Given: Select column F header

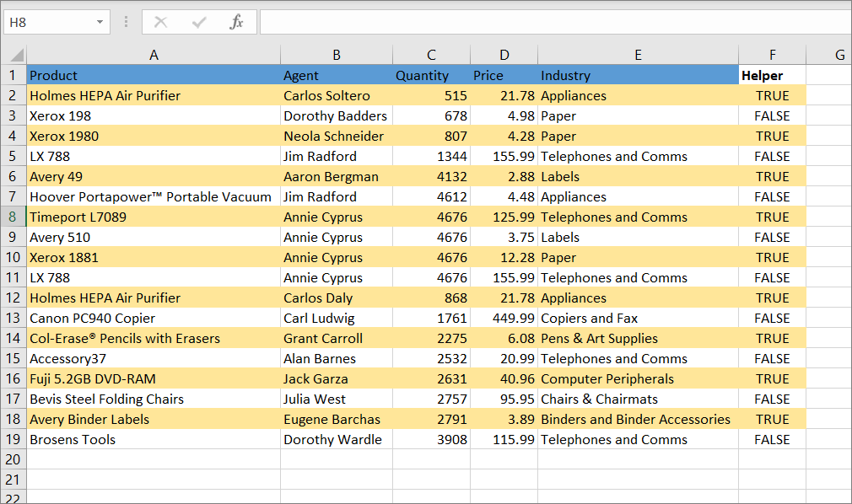Looking at the screenshot, I should click(x=772, y=55).
